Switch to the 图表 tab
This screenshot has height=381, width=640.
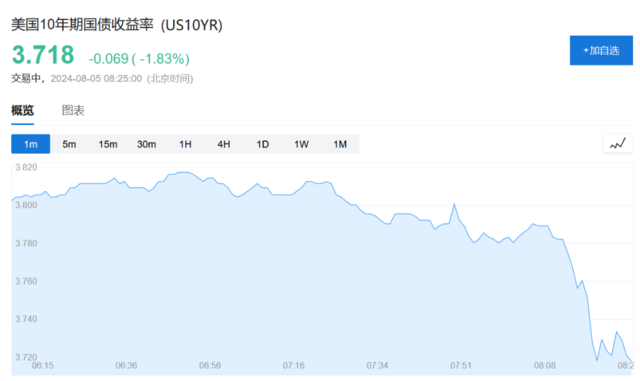[73, 110]
